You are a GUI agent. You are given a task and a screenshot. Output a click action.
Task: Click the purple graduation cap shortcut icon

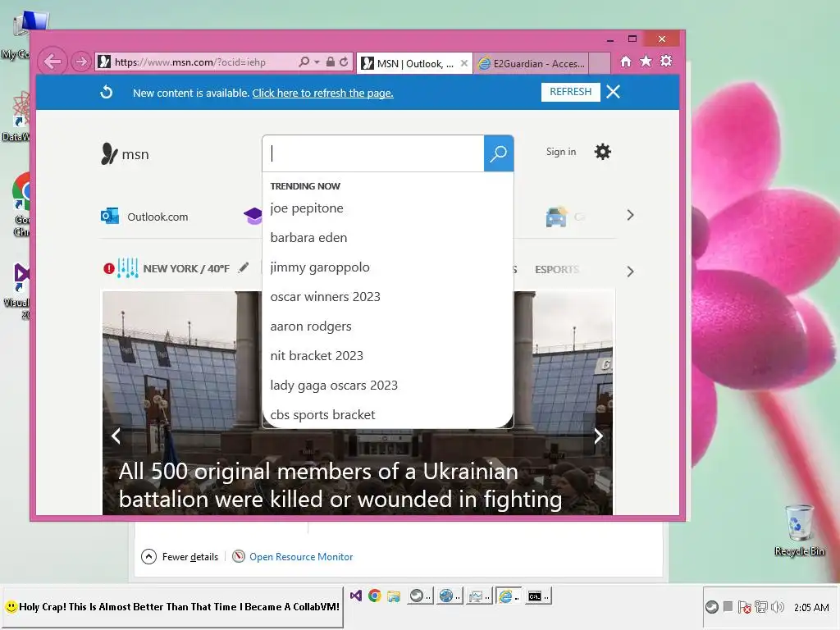pyautogui.click(x=253, y=217)
